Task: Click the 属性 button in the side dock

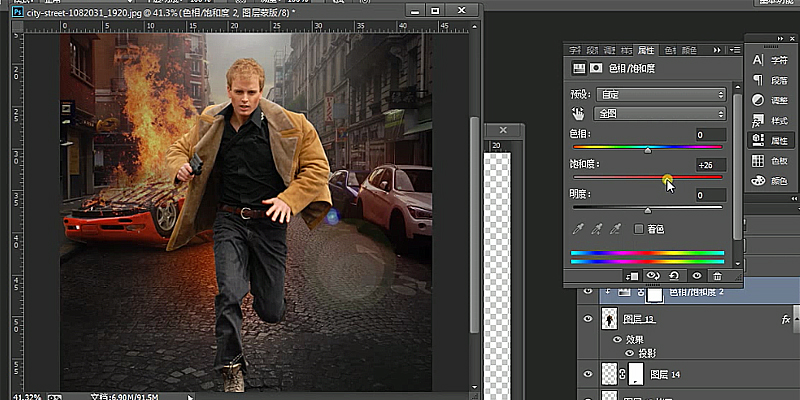Action: 770,140
